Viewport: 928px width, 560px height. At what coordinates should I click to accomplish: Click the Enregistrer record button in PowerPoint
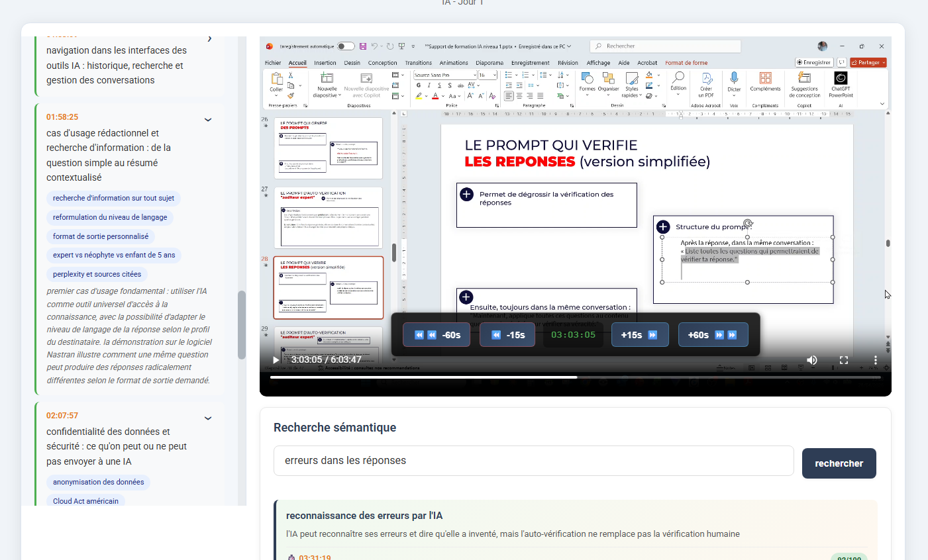click(x=813, y=62)
